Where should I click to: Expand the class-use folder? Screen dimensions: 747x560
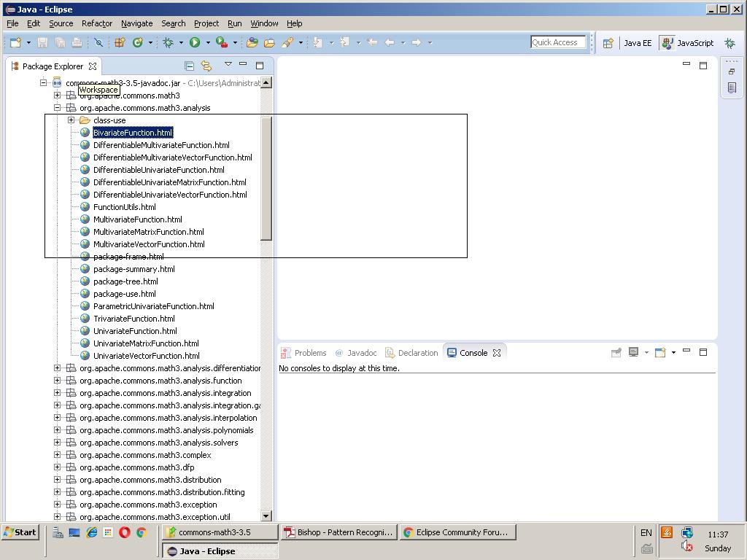pos(71,120)
